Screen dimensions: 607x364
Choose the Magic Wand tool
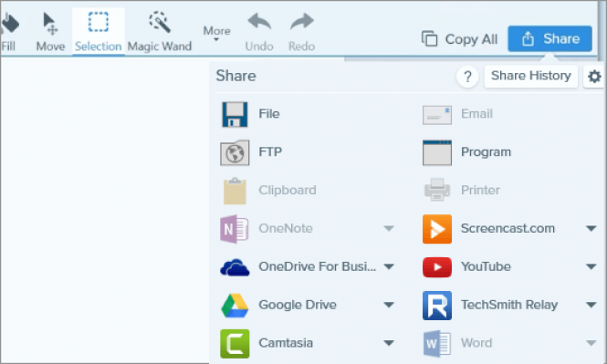160,33
